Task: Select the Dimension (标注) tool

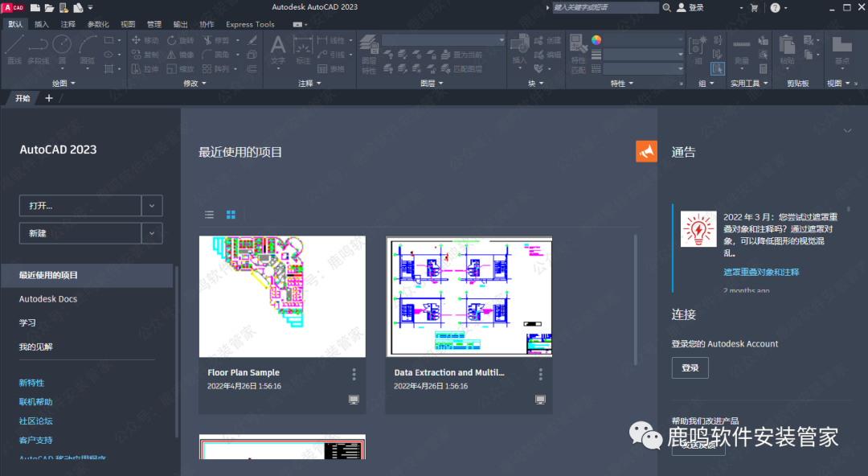Action: 303,50
